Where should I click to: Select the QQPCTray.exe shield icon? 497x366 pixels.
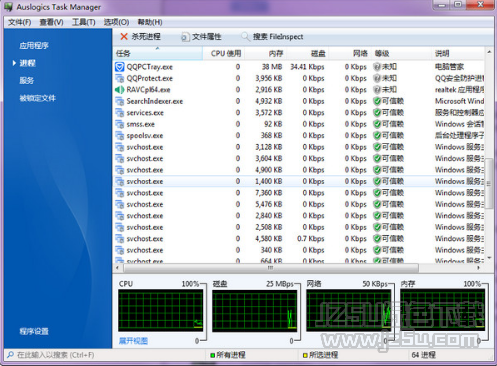click(x=119, y=67)
